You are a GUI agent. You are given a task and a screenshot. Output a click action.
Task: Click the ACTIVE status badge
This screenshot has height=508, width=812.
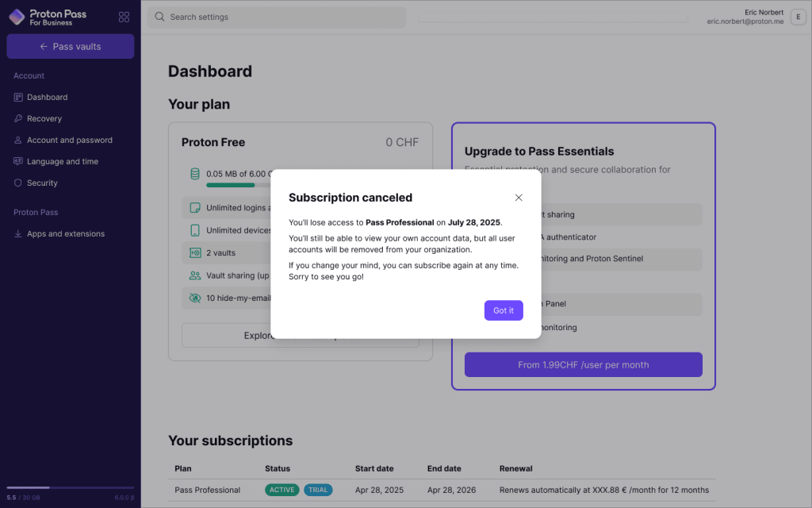pos(282,490)
